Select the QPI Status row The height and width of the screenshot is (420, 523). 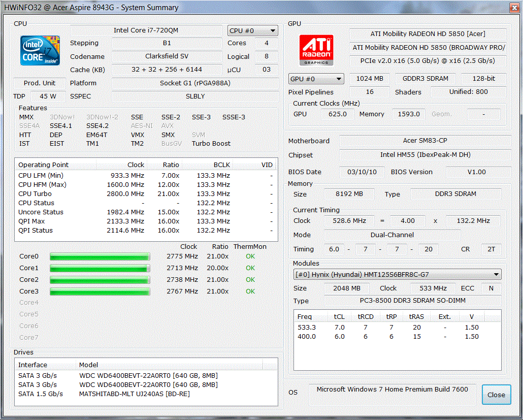click(x=146, y=231)
